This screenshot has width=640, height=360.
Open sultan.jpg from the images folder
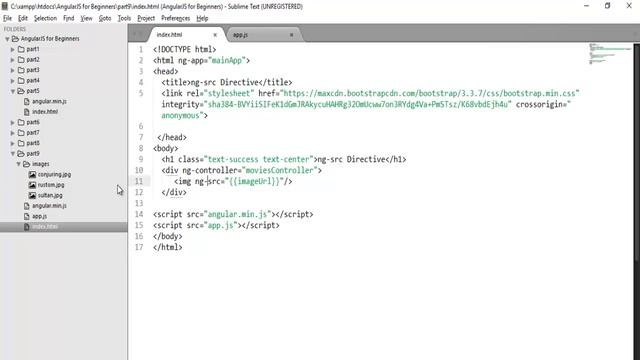point(50,195)
